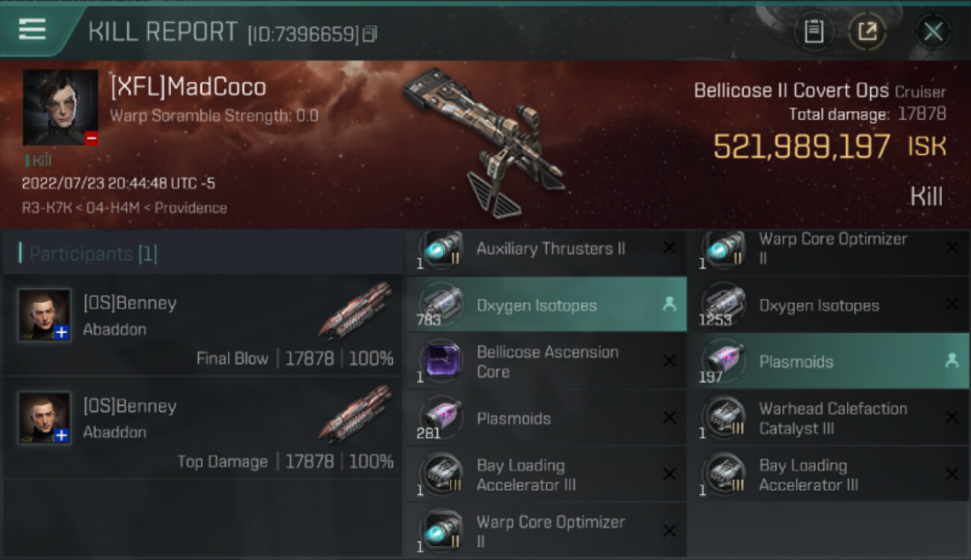This screenshot has height=560, width=971.
Task: Choose the left Bay Loading Accelerator III
Action: coord(546,475)
